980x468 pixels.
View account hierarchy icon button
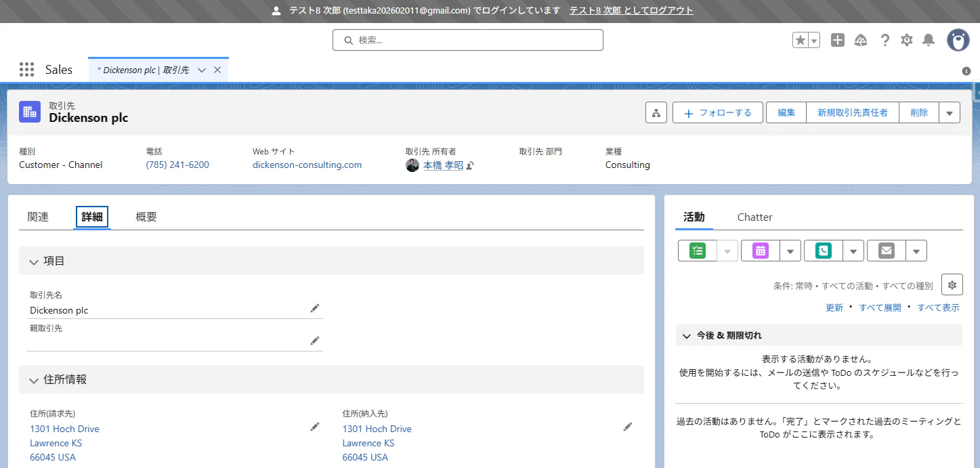coord(656,113)
